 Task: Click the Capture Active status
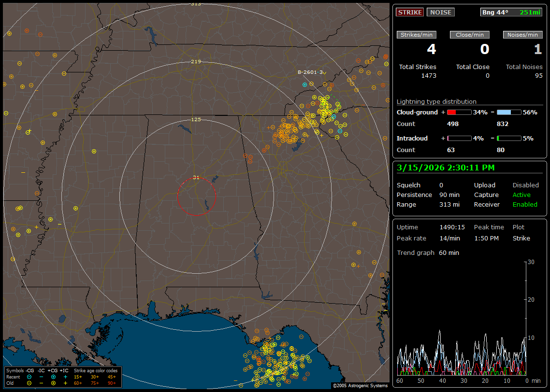[521, 195]
